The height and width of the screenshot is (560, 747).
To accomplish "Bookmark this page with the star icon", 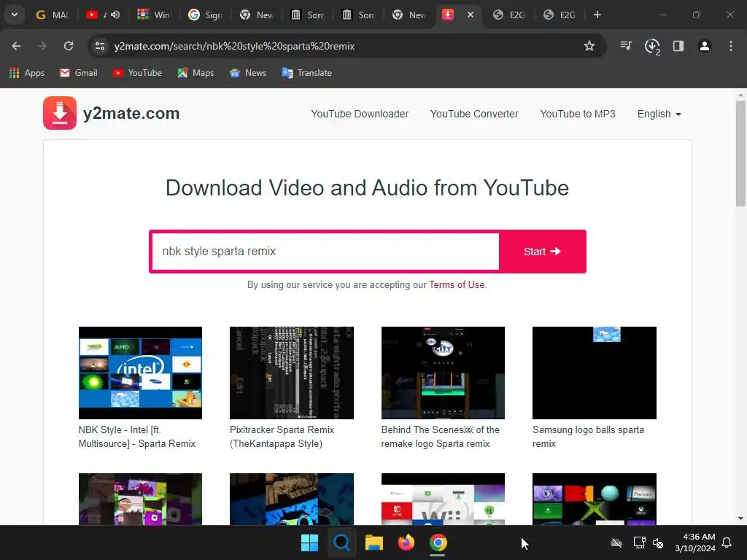I will pos(589,46).
